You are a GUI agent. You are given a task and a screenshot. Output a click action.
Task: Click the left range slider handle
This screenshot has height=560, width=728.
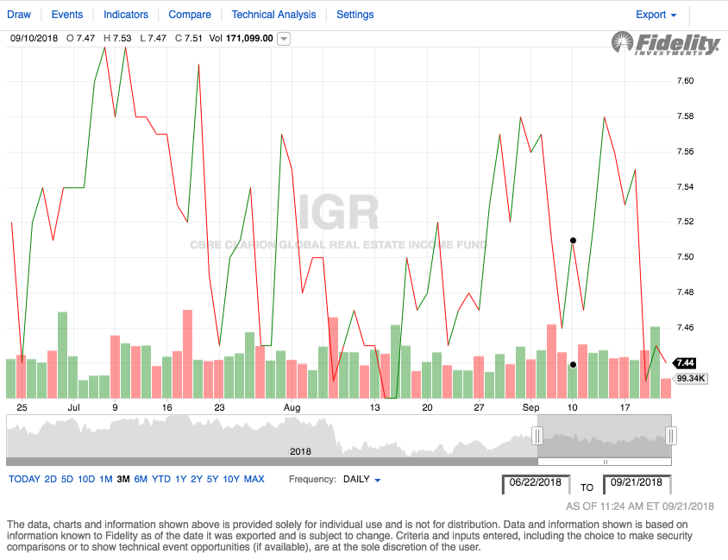coord(537,436)
